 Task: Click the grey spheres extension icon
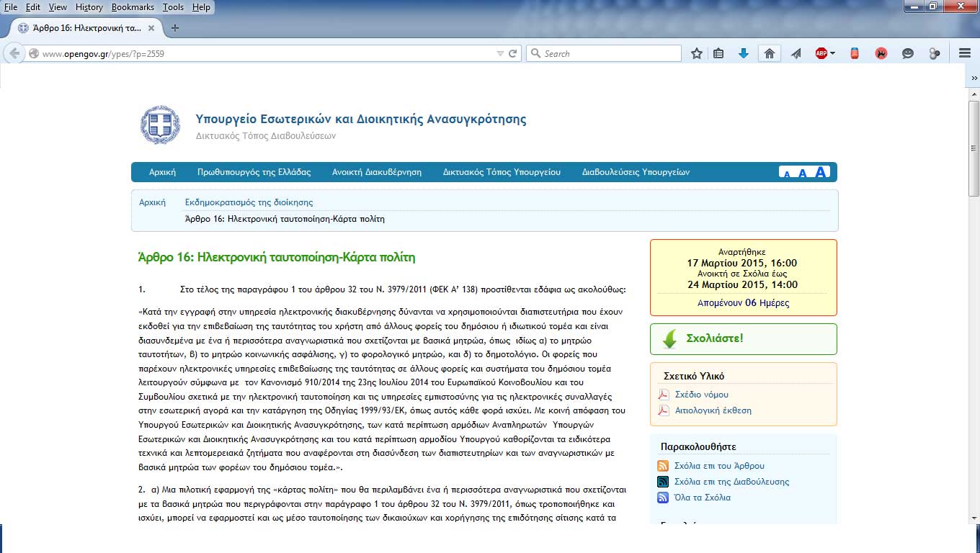935,53
